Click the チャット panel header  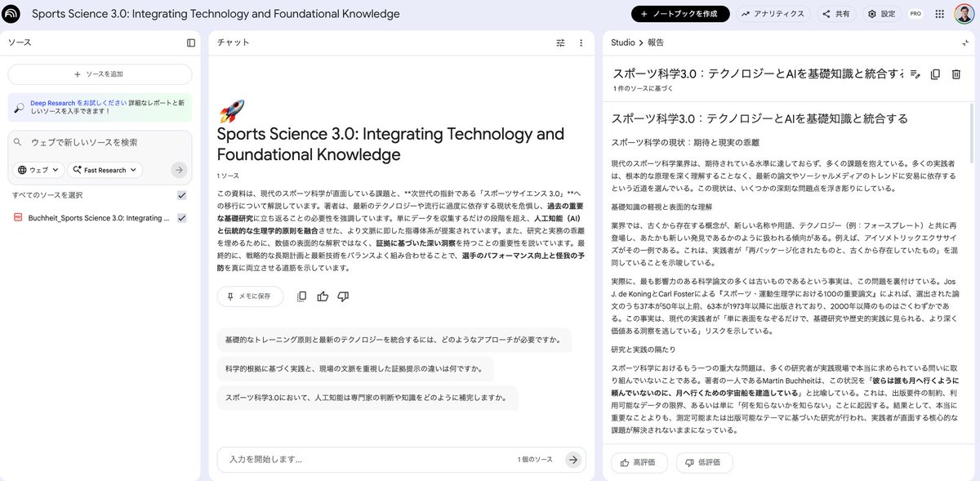point(234,42)
